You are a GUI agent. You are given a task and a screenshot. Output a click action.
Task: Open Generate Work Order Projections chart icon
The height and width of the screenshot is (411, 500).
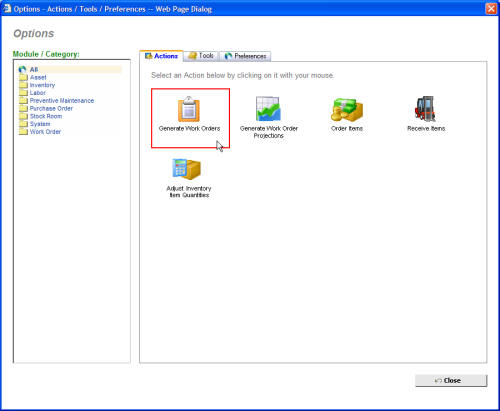point(268,109)
